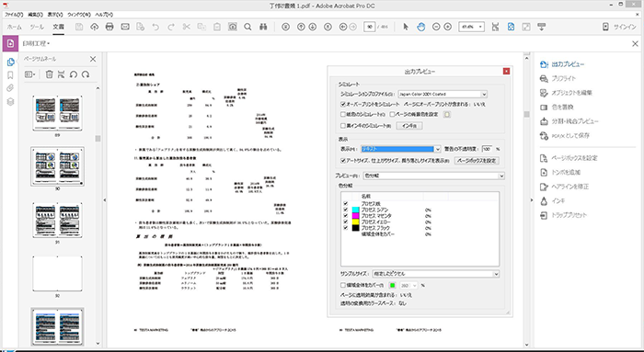Open the page thumbnails sidebar icon
This screenshot has width=644, height=352.
11,62
